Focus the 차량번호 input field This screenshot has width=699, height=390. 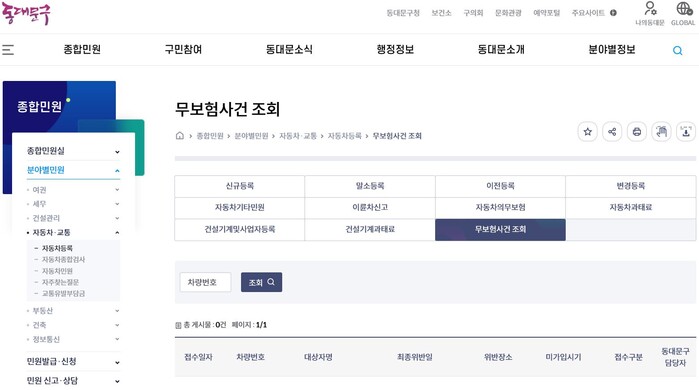205,282
